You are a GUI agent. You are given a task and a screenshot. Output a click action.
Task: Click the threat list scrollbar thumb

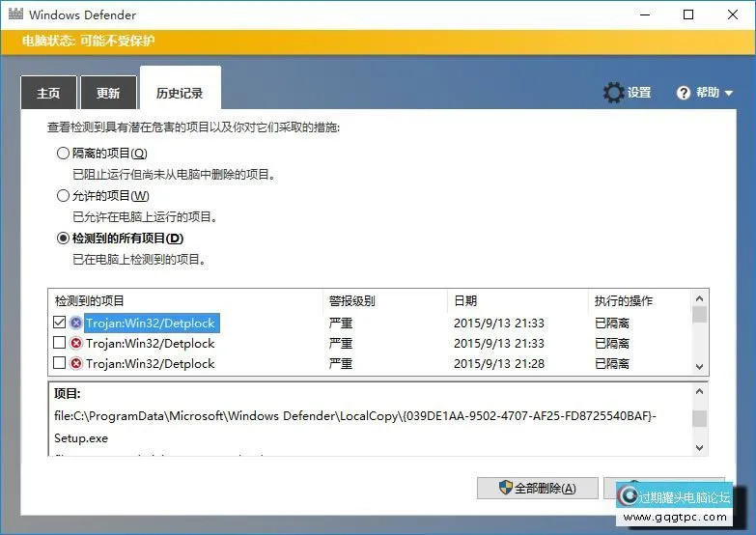(700, 315)
